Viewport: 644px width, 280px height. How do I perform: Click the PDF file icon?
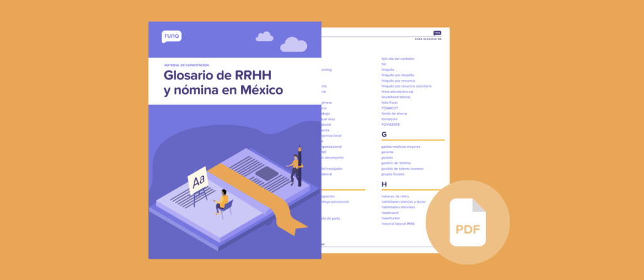click(x=467, y=221)
